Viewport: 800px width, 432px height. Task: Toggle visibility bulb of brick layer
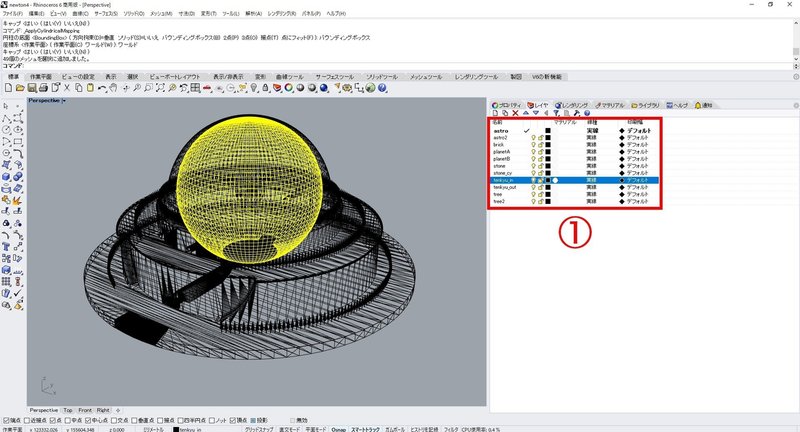click(534, 145)
